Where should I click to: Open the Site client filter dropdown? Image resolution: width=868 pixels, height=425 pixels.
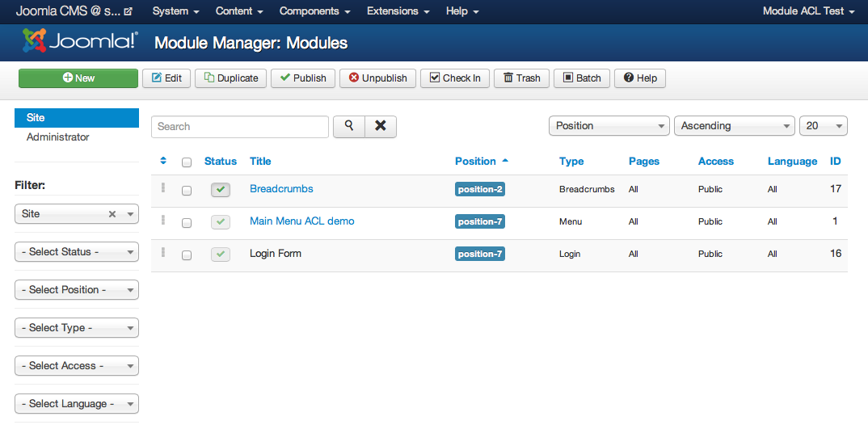pyautogui.click(x=77, y=213)
